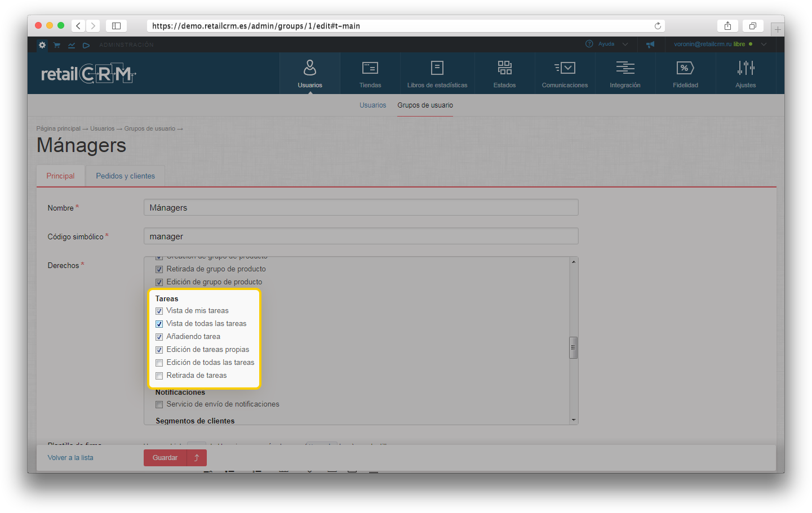Uncheck Vista de todas las tareas
Image resolution: width=812 pixels, height=513 pixels.
[x=159, y=324]
